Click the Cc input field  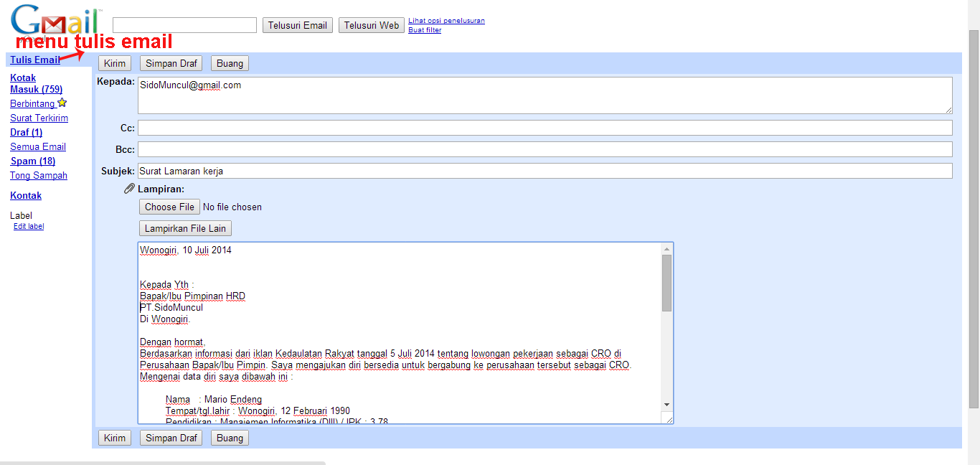pyautogui.click(x=545, y=128)
